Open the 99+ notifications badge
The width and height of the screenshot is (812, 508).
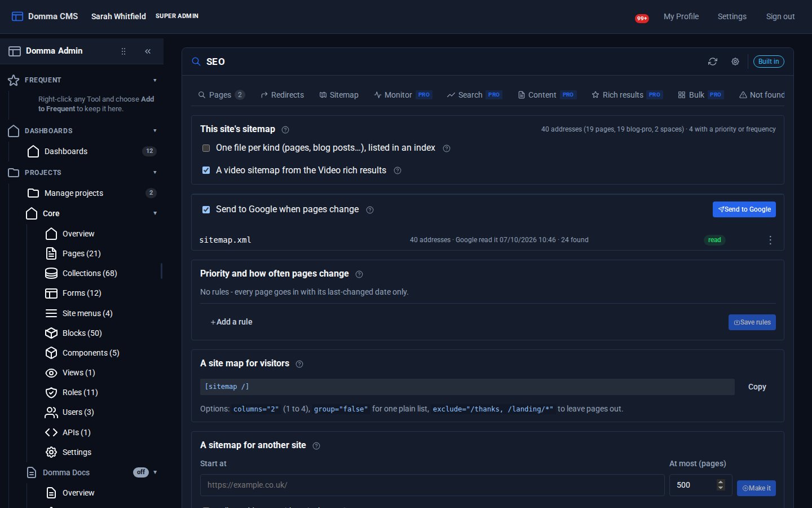642,19
